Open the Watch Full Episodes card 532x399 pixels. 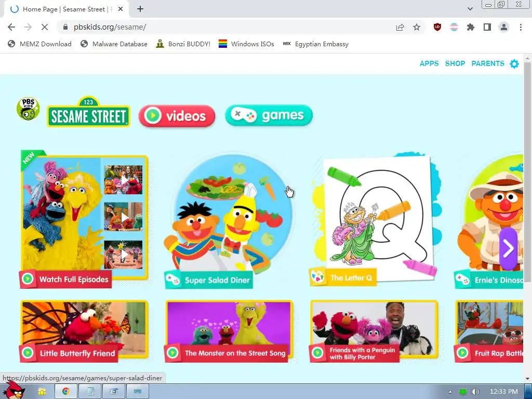pyautogui.click(x=84, y=219)
